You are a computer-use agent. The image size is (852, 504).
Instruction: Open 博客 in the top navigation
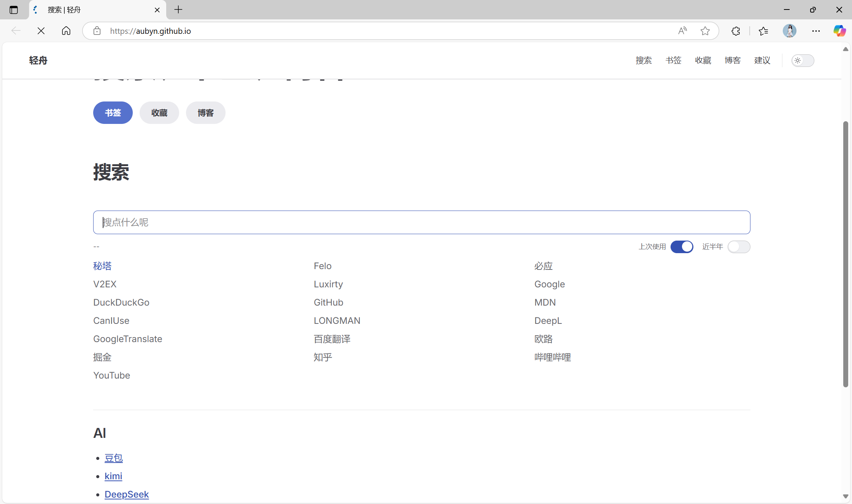733,60
